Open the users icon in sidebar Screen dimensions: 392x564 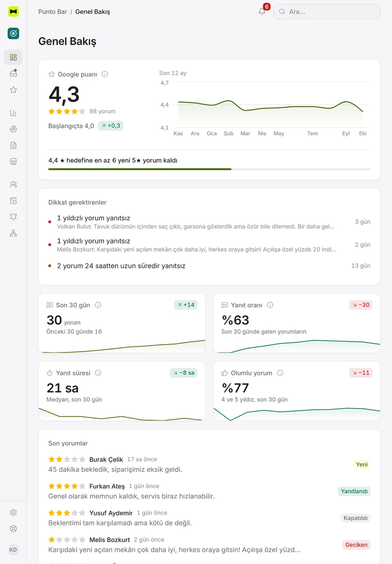click(13, 185)
